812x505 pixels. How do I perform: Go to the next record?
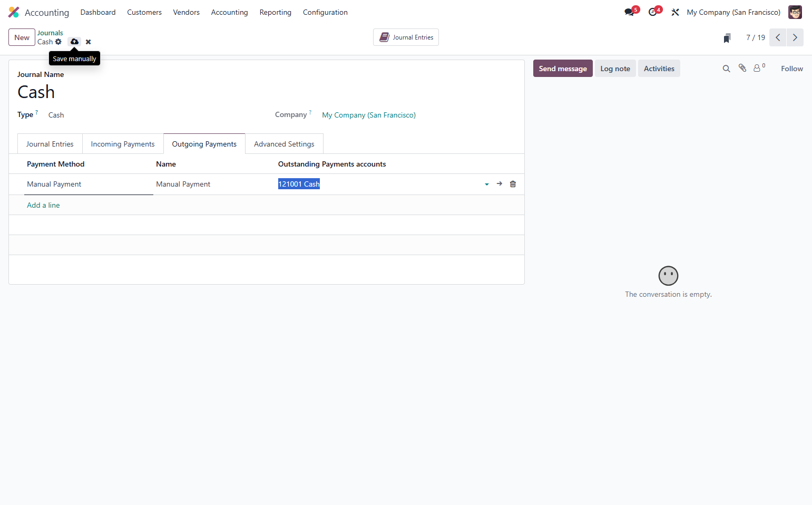pyautogui.click(x=795, y=37)
